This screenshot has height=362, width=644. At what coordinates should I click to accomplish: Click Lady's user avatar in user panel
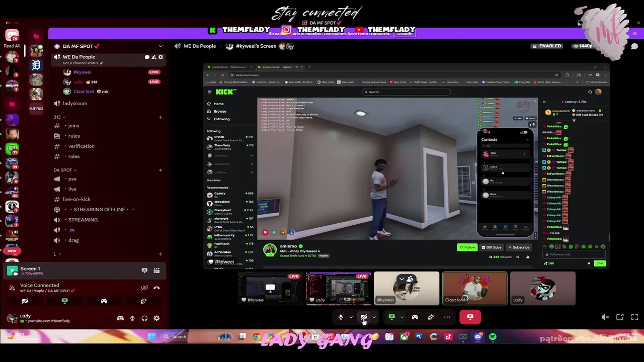coord(12,318)
